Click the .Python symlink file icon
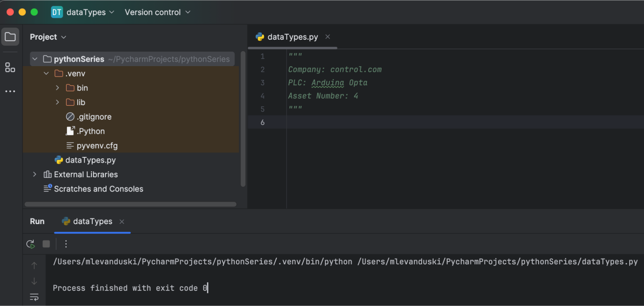The width and height of the screenshot is (644, 306). [x=70, y=131]
